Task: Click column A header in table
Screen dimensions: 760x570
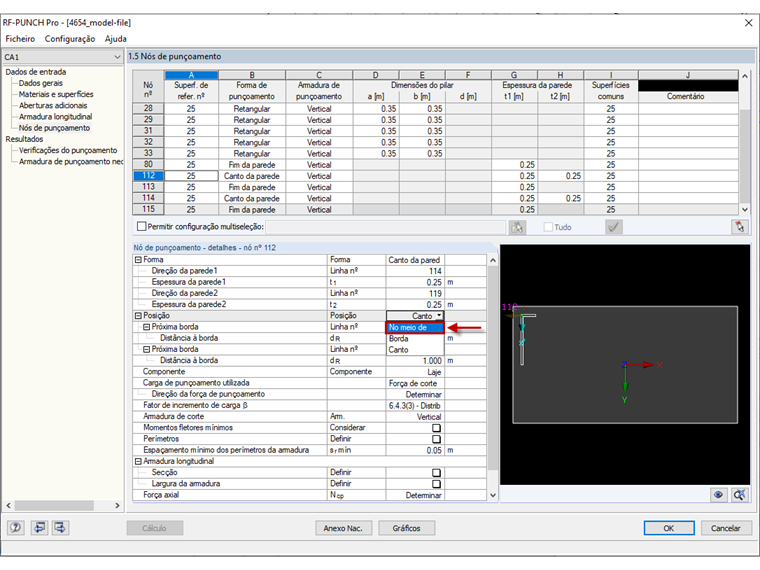Action: click(191, 75)
